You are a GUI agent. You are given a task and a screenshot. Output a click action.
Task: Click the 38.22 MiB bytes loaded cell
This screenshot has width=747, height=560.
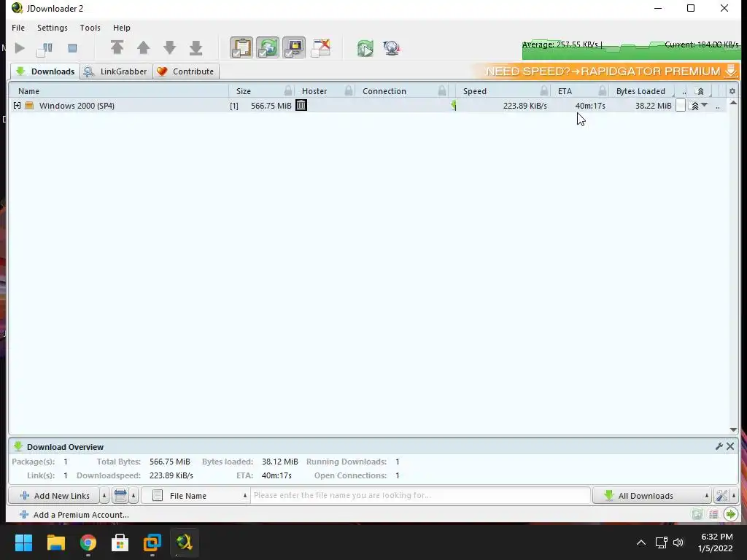pyautogui.click(x=653, y=106)
